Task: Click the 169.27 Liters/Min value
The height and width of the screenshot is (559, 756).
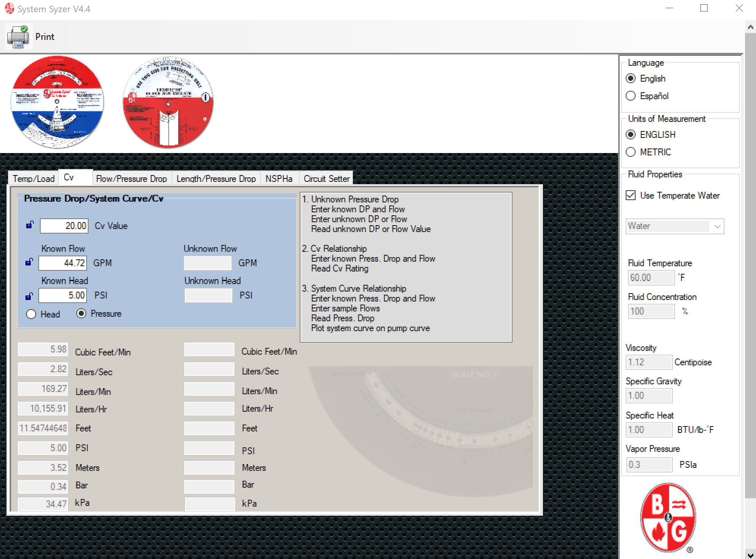Action: [x=43, y=389]
